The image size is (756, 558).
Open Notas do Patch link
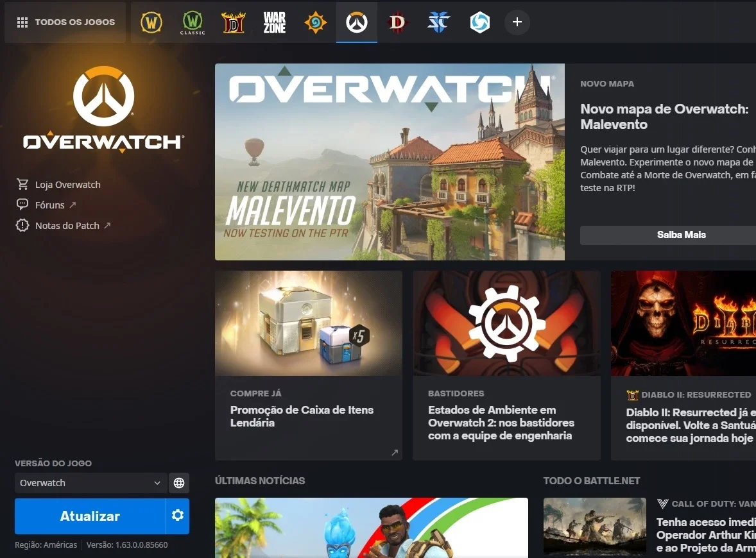67,226
